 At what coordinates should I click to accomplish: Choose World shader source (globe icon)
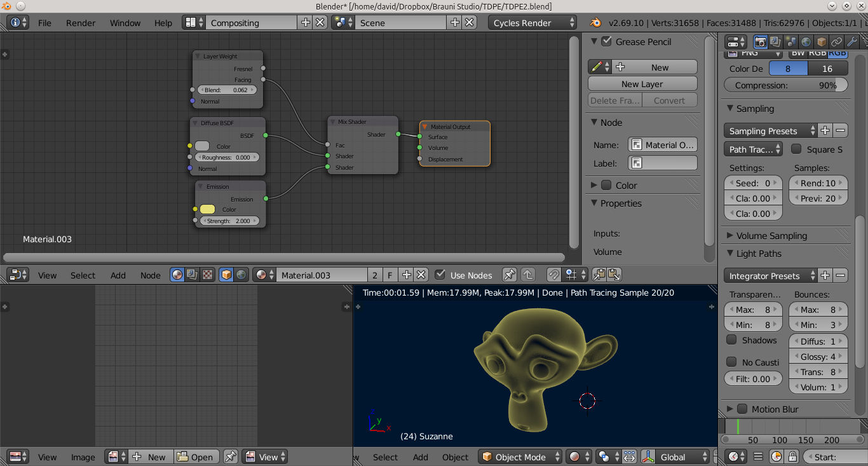(x=241, y=275)
